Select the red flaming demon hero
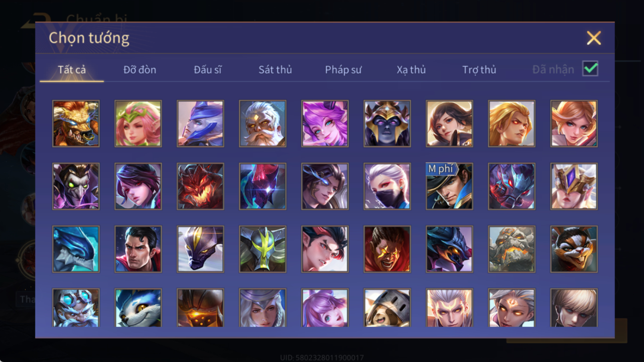644x362 pixels. 201,186
